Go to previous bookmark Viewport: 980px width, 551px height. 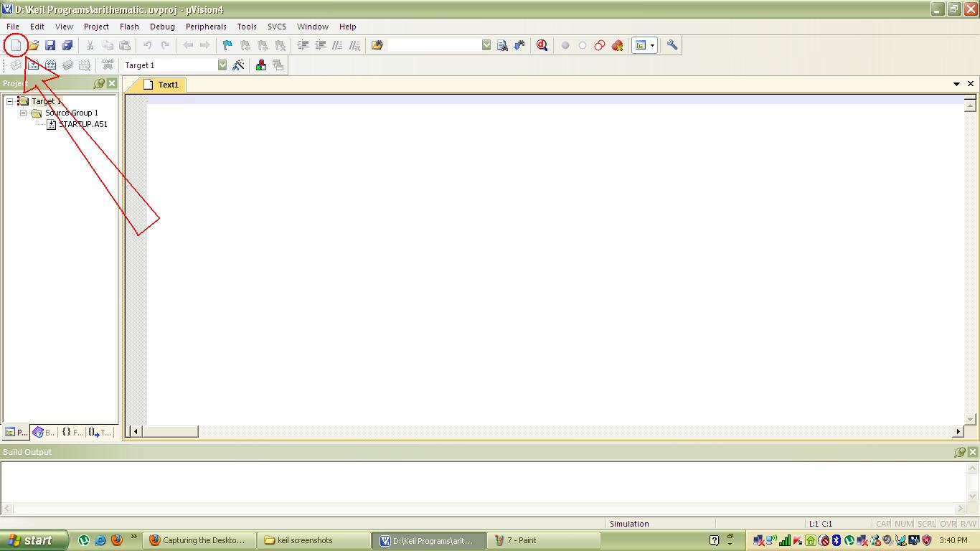coord(245,45)
